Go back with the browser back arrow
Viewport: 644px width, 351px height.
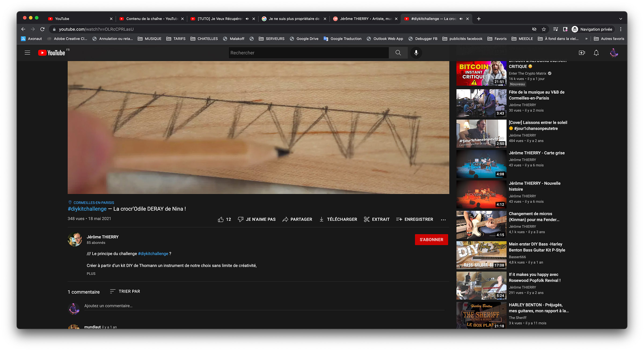23,29
